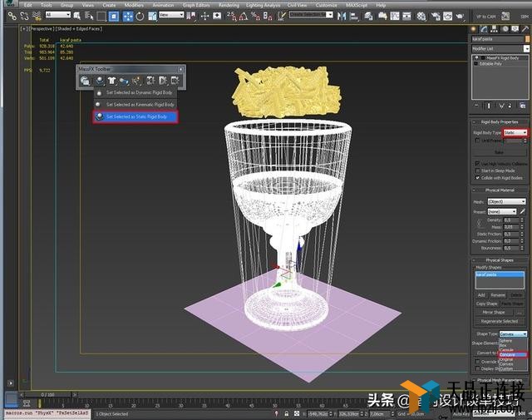Open the Modify command panel tab
532x420 pixels.
pyautogui.click(x=484, y=29)
